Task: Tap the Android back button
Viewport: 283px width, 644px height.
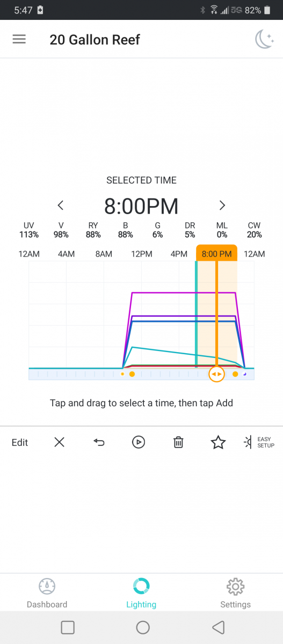Action: coord(218,627)
